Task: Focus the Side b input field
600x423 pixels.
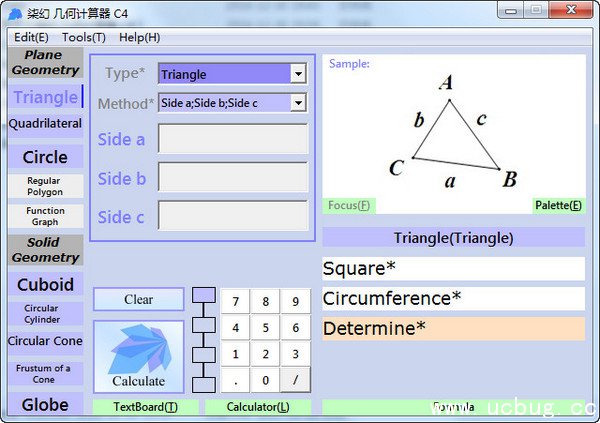Action: tap(233, 177)
